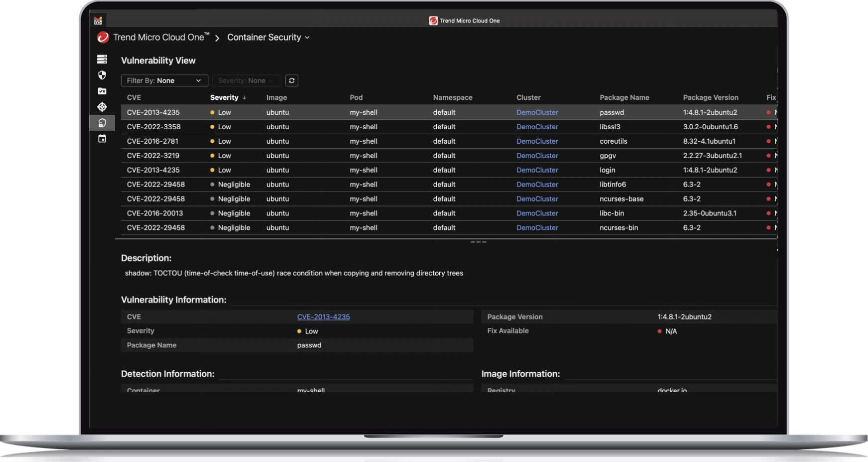
Task: Open DemoCluster link in libc-bin row
Action: [537, 213]
